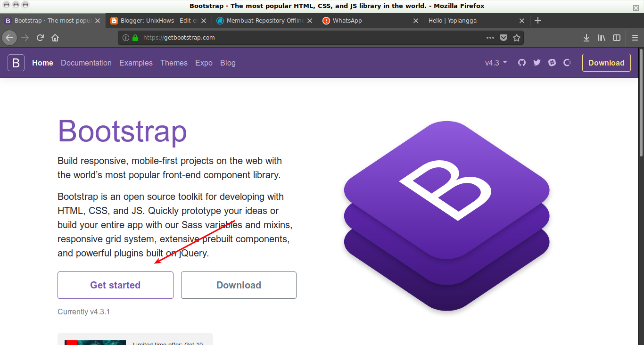Open the Firefox hamburger menu

635,37
